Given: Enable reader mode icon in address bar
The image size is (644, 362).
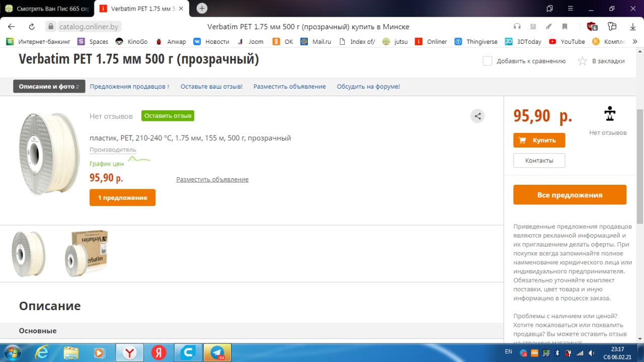Looking at the screenshot, I should (x=533, y=27).
